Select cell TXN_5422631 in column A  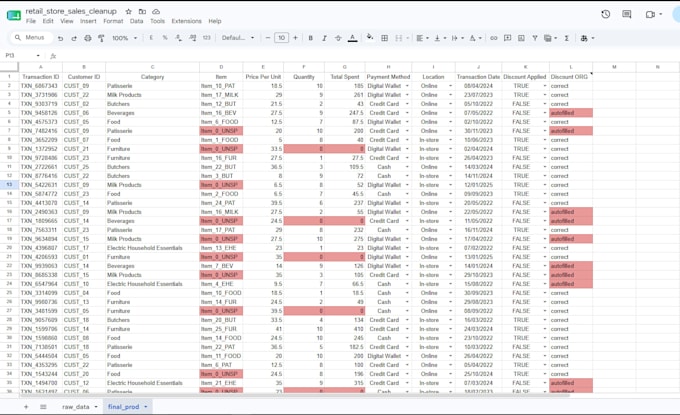tap(40, 185)
